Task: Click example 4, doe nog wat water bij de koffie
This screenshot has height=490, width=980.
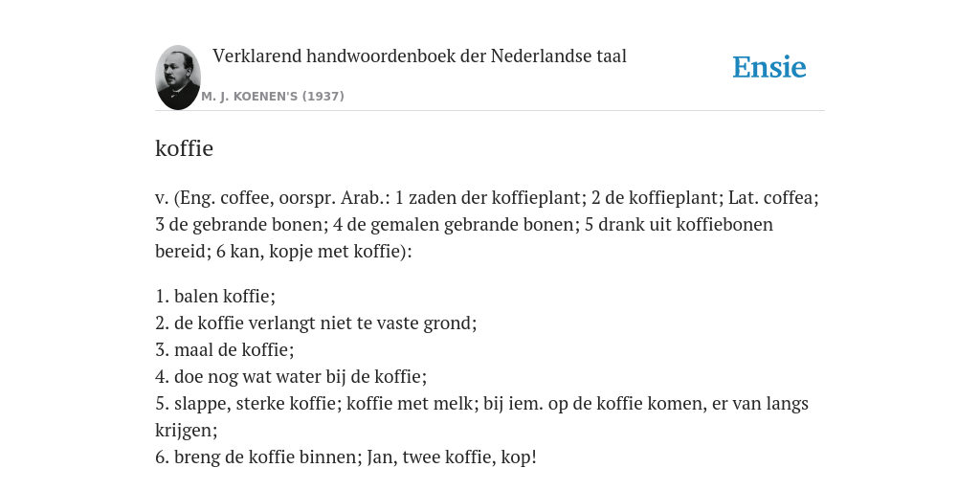Action: [x=291, y=377]
